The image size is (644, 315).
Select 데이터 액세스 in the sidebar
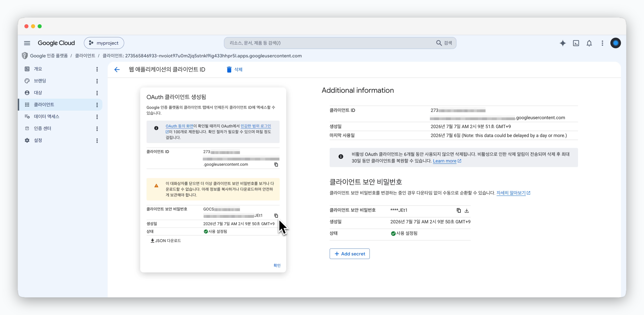click(46, 117)
